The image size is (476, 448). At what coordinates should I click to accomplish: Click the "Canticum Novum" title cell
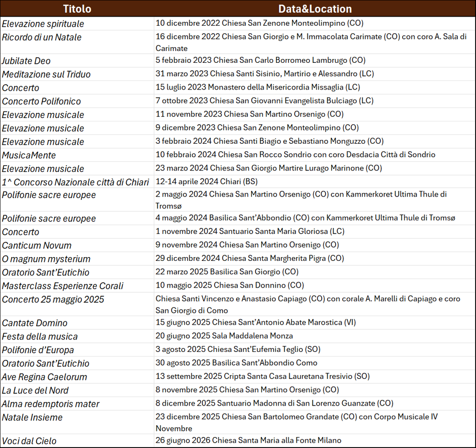(x=77, y=245)
